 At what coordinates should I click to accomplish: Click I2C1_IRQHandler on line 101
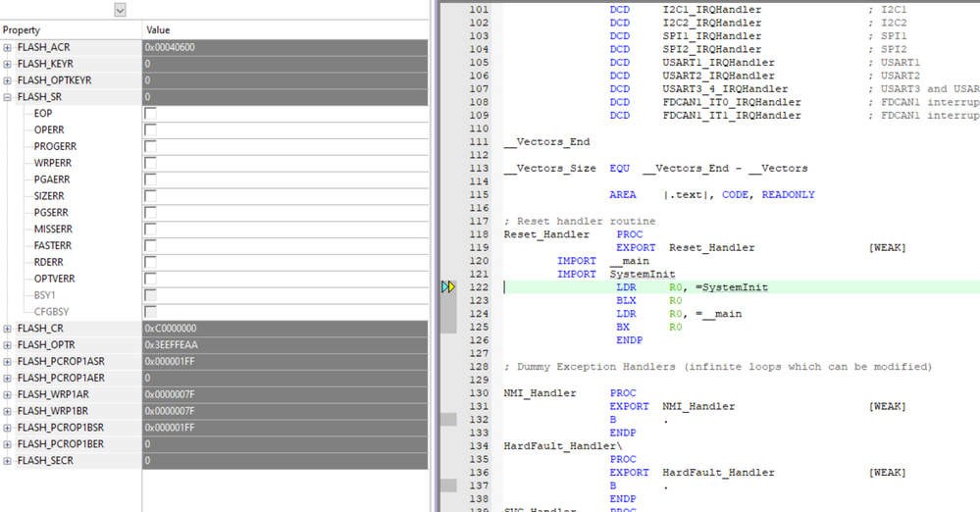[x=712, y=10]
